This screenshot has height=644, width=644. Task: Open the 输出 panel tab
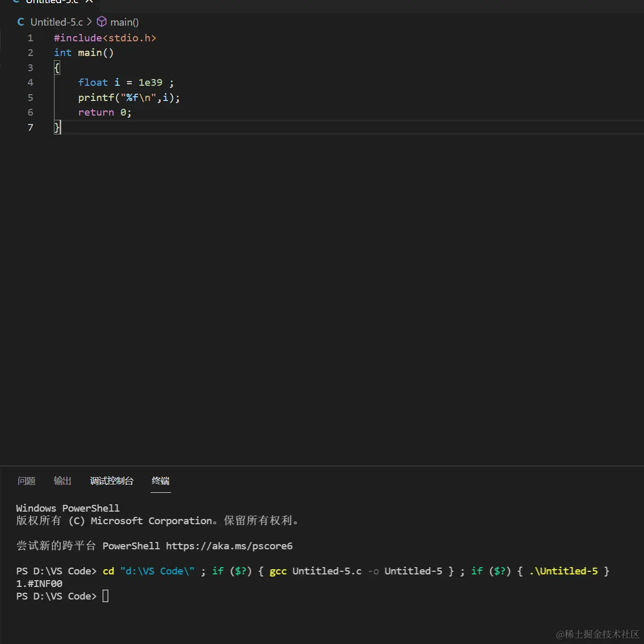[63, 481]
